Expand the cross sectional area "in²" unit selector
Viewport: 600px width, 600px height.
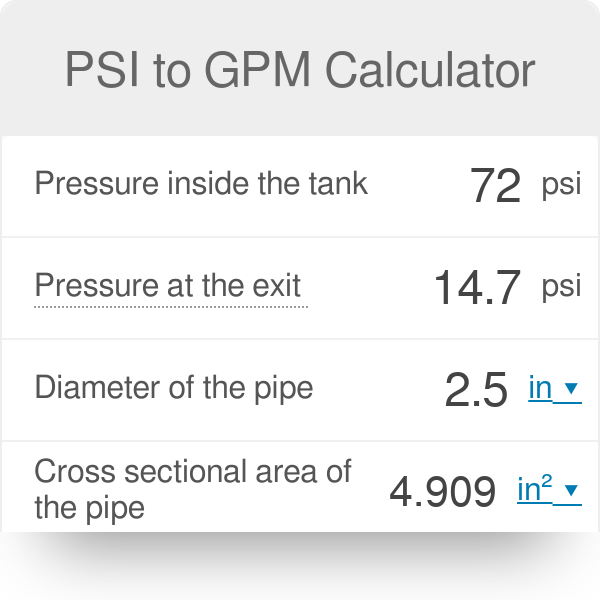[x=537, y=490]
